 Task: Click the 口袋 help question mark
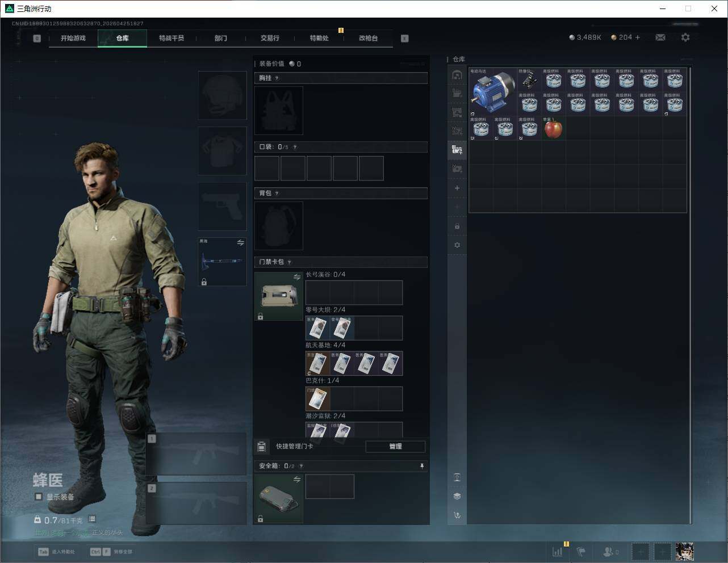tap(295, 147)
